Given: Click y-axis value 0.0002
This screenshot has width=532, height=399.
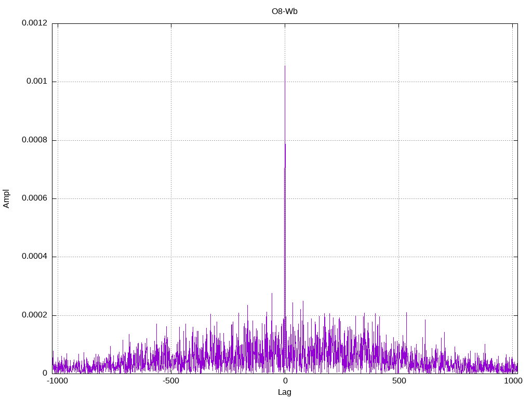Looking at the screenshot, I should coord(35,315).
